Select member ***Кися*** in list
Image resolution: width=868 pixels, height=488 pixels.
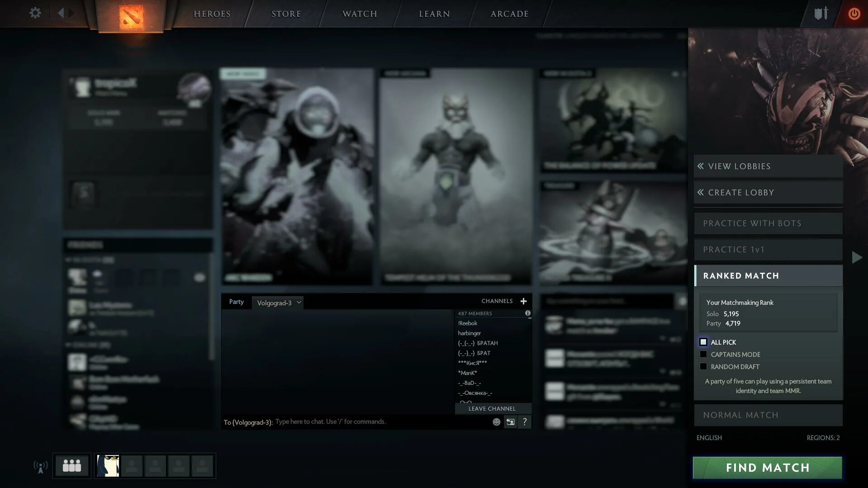pyautogui.click(x=472, y=363)
